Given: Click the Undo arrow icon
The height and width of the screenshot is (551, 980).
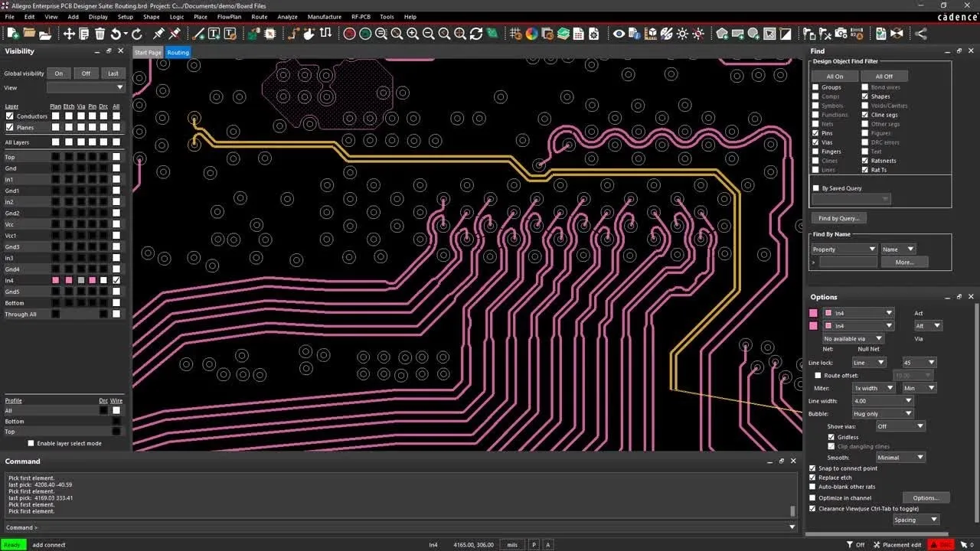Looking at the screenshot, I should point(116,34).
